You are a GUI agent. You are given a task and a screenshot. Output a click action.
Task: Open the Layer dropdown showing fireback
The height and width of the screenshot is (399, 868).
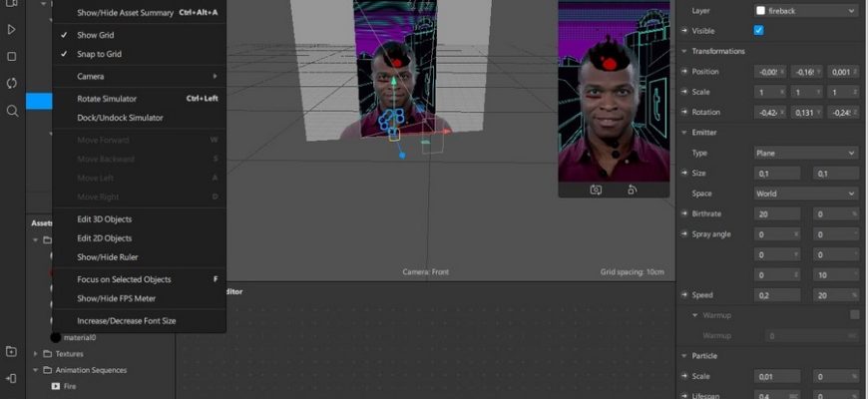click(805, 10)
